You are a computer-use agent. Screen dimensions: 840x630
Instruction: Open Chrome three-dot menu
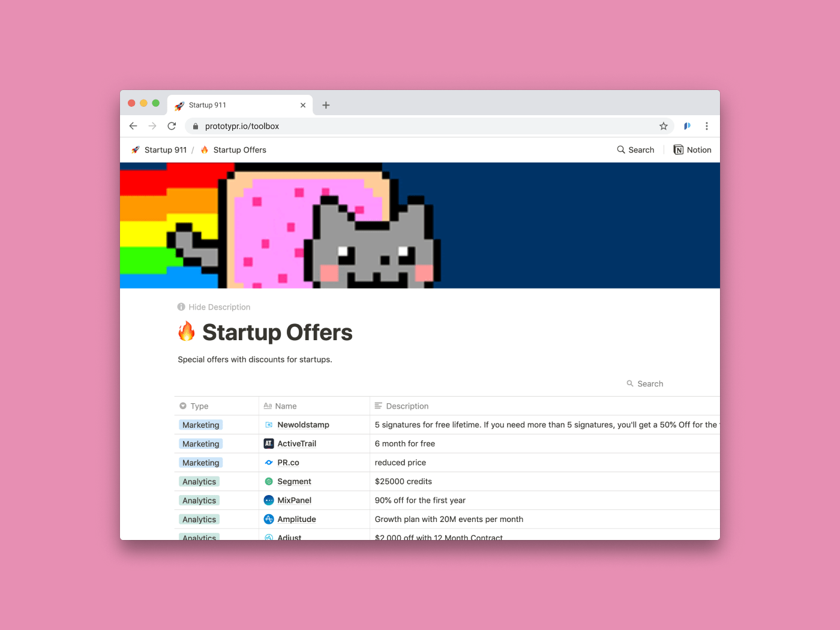coord(707,126)
